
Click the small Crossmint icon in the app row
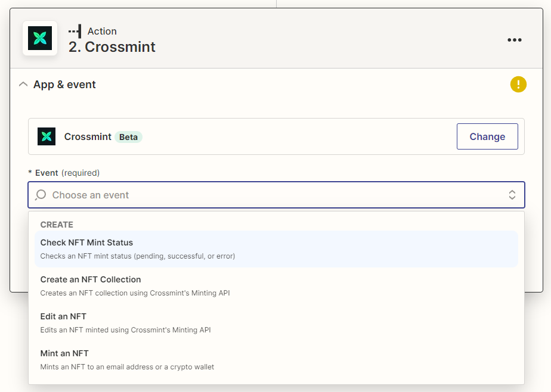(x=47, y=136)
